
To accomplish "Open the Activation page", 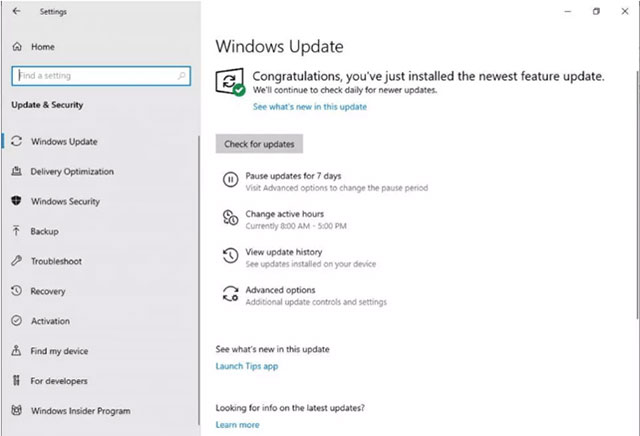I will 50,321.
